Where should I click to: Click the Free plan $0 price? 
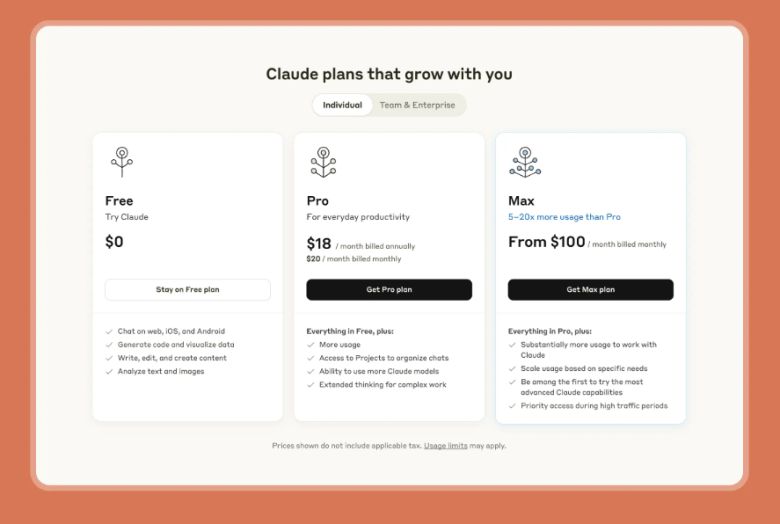click(114, 242)
